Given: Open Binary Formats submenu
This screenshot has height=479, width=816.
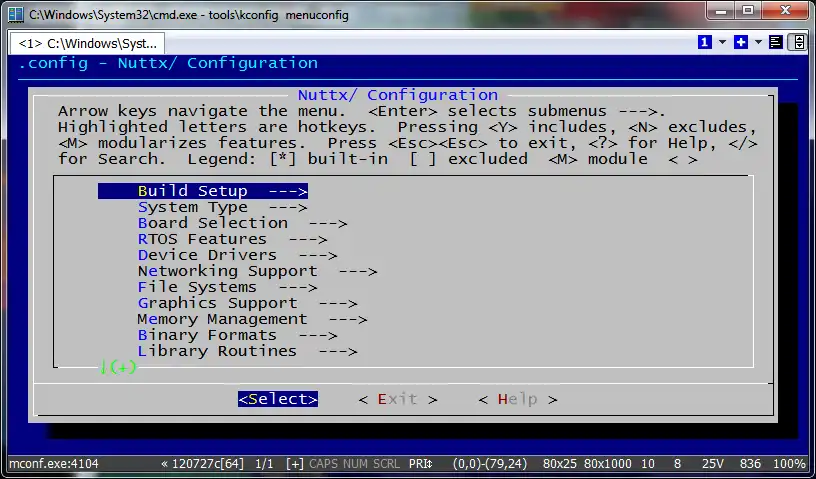Looking at the screenshot, I should click(238, 335).
